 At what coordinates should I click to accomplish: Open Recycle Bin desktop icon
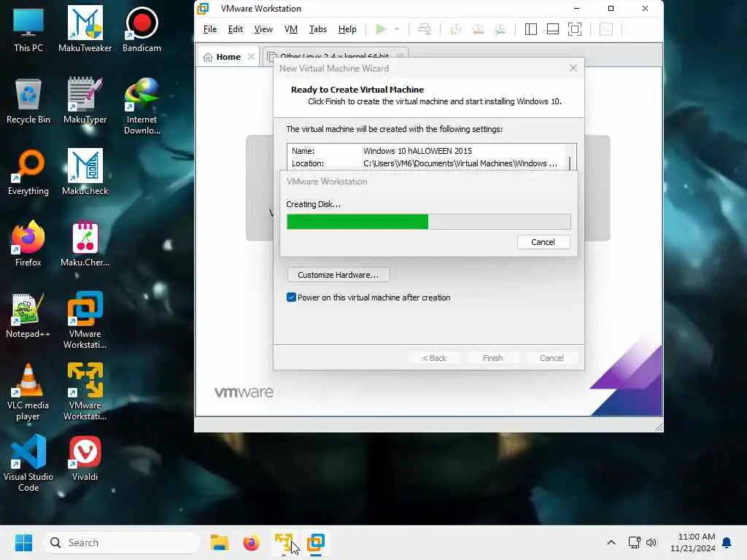[x=28, y=101]
